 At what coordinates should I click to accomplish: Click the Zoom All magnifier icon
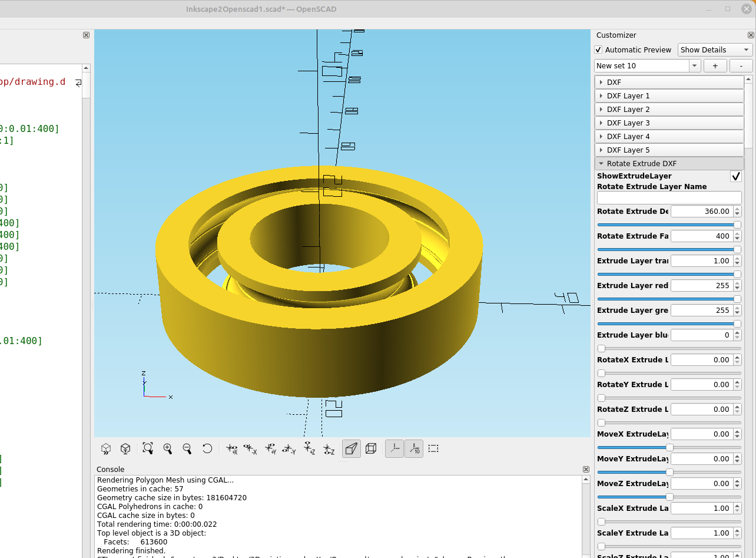pyautogui.click(x=148, y=448)
